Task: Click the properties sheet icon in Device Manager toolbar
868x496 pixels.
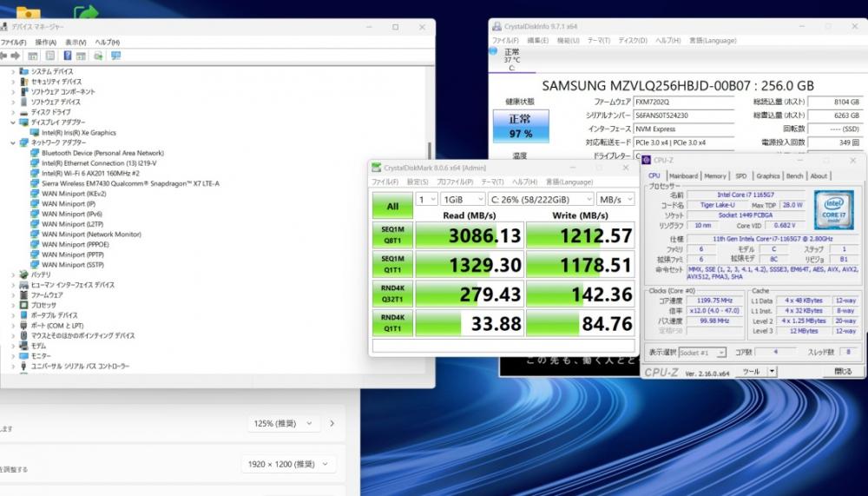Action: pos(50,56)
